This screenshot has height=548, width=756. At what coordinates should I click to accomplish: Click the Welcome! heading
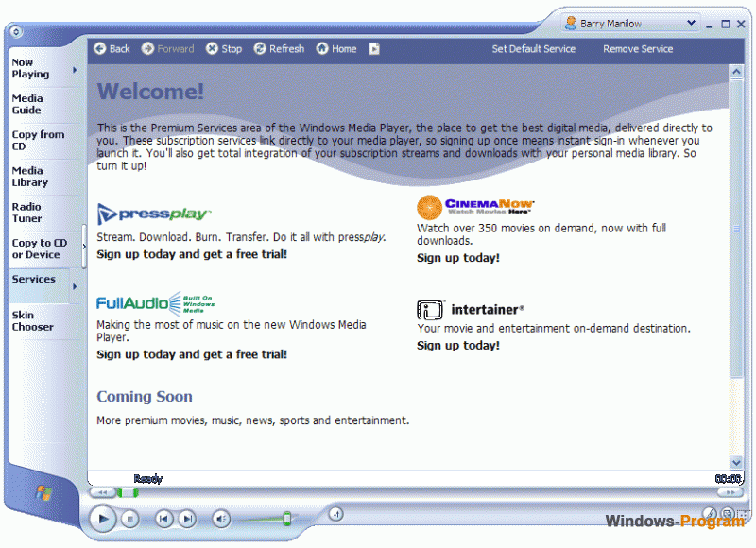(151, 92)
